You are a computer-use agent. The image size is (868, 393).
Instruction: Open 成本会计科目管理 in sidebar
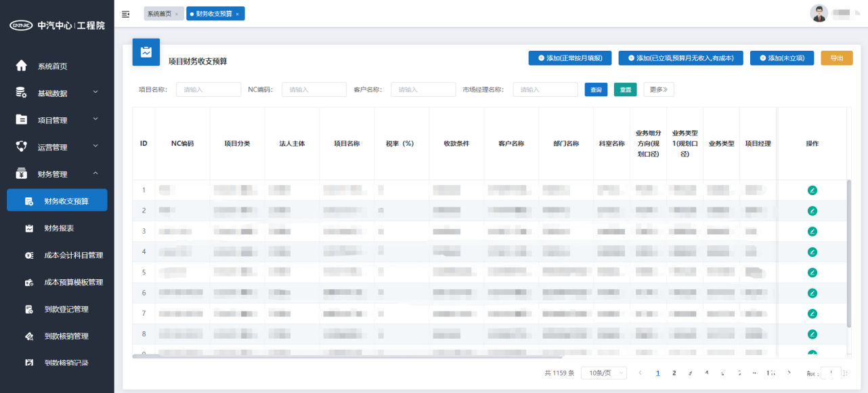point(73,255)
